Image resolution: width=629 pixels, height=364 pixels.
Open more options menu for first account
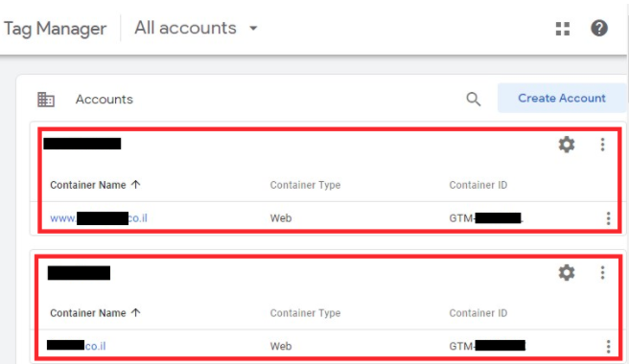click(x=602, y=145)
